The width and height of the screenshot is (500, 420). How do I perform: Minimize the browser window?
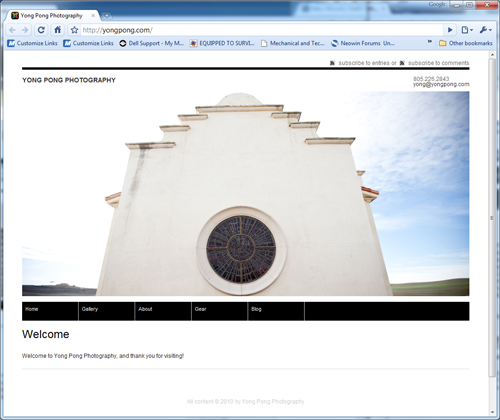tap(456, 5)
